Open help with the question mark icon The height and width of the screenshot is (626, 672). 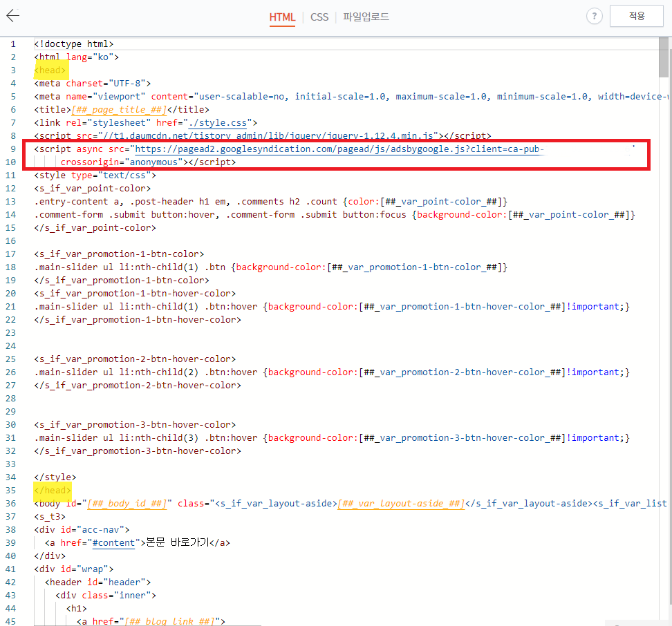click(x=594, y=17)
